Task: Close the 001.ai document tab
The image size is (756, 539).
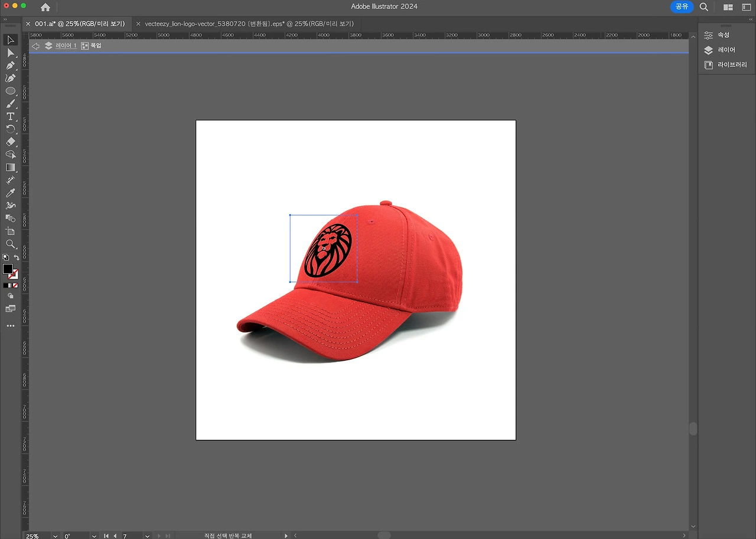Action: (28, 24)
